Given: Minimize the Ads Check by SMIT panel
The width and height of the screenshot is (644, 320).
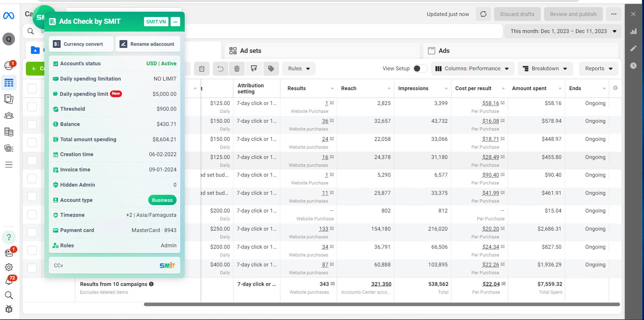Looking at the screenshot, I should pos(175,22).
